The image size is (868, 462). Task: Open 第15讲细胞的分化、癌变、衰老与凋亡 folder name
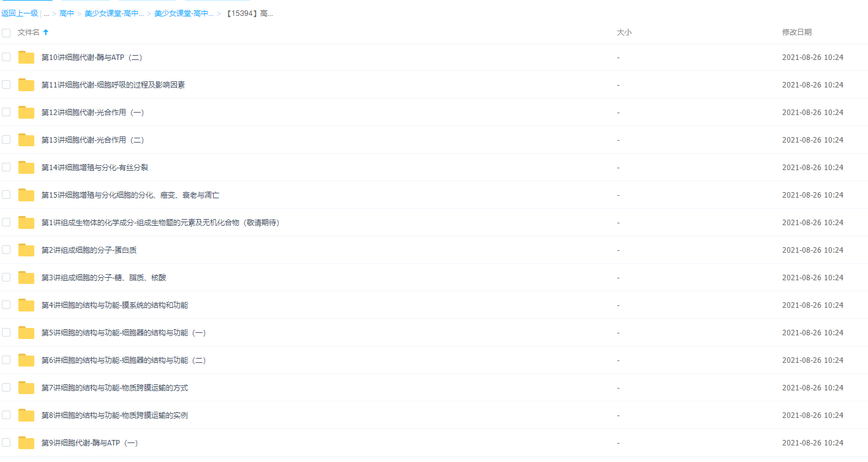coord(130,195)
